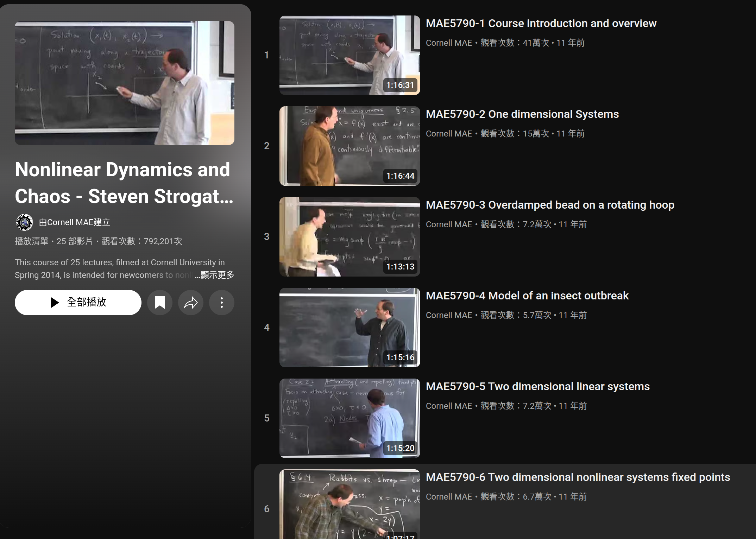Click Cornell MAE channel name under video 1
Image resolution: width=756 pixels, height=539 pixels.
[x=449, y=43]
